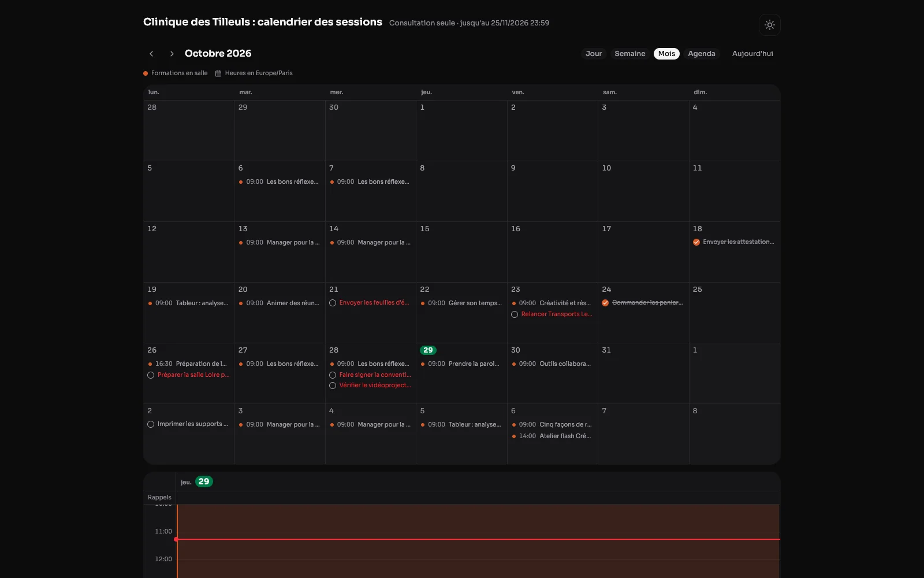Select the highlighted day 29 in the month grid
The width and height of the screenshot is (924, 578).
(x=428, y=350)
